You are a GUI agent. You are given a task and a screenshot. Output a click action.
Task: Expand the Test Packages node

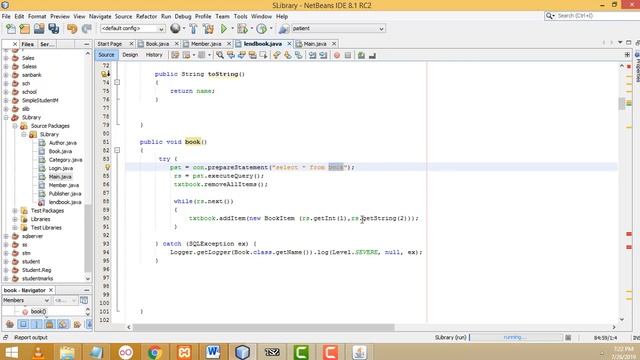15,211
